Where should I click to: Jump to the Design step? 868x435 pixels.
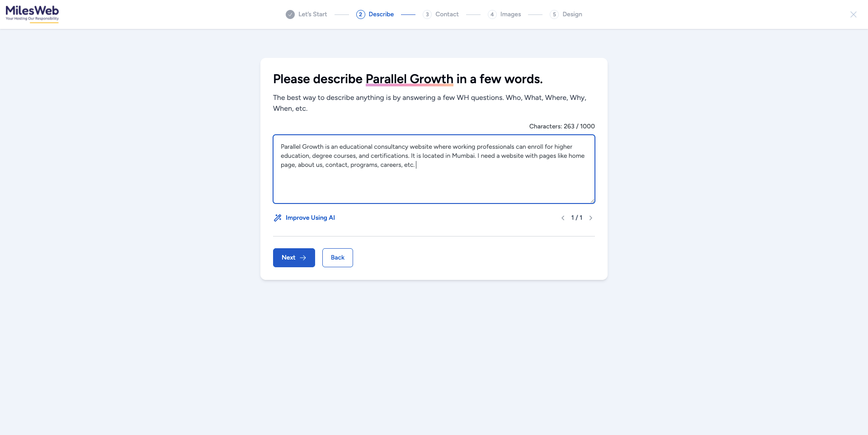point(572,14)
